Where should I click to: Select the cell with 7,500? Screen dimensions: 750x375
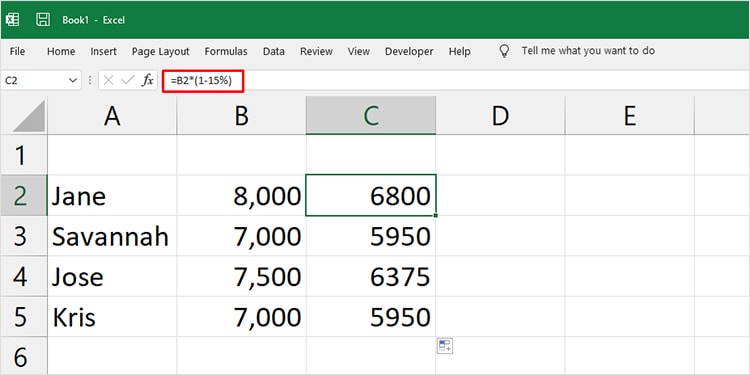[x=242, y=276]
